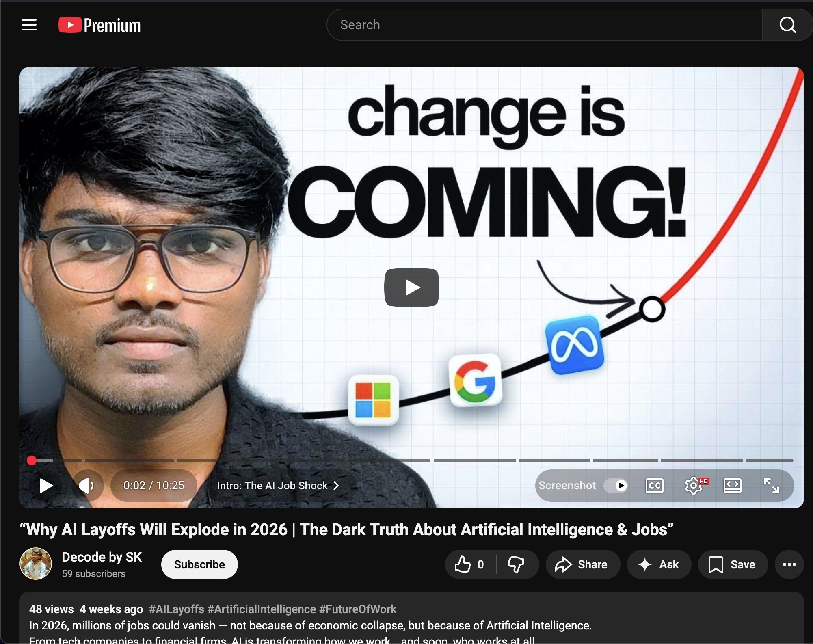This screenshot has width=813, height=644.
Task: Open the hamburger guide menu
Action: [x=29, y=25]
